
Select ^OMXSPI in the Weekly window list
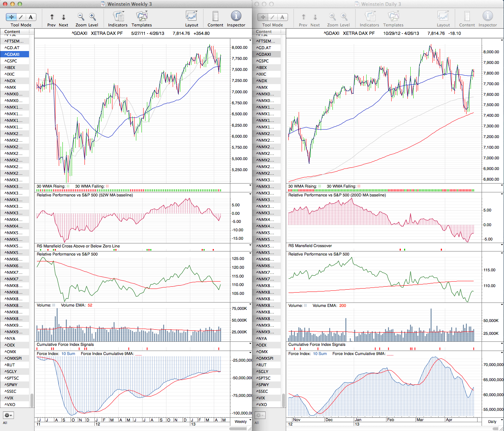15,358
